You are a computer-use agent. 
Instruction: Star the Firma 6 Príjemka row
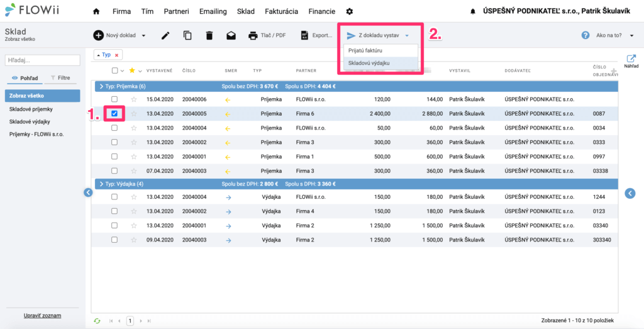coord(133,114)
